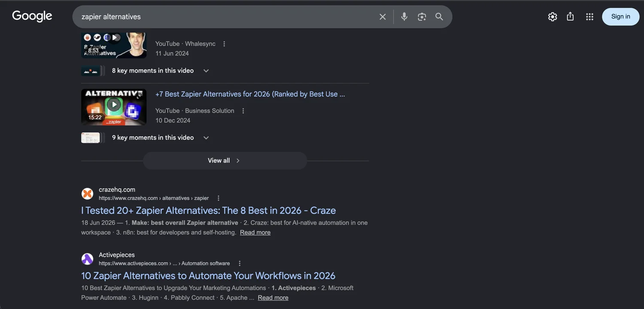Click the crazehq.com favicon
The image size is (644, 309).
88,194
